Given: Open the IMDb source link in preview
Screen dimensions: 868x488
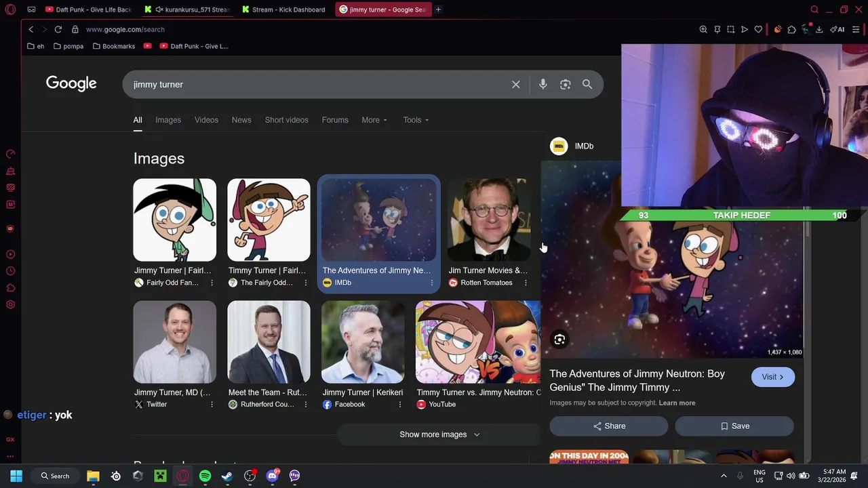Looking at the screenshot, I should 572,146.
